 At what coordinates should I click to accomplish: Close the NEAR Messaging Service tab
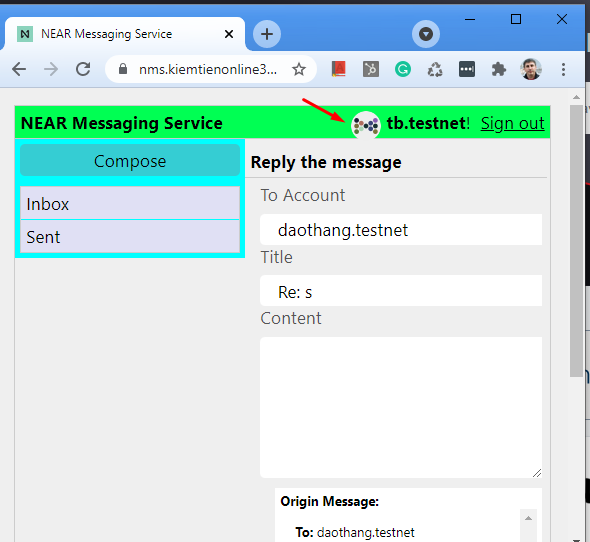point(229,34)
